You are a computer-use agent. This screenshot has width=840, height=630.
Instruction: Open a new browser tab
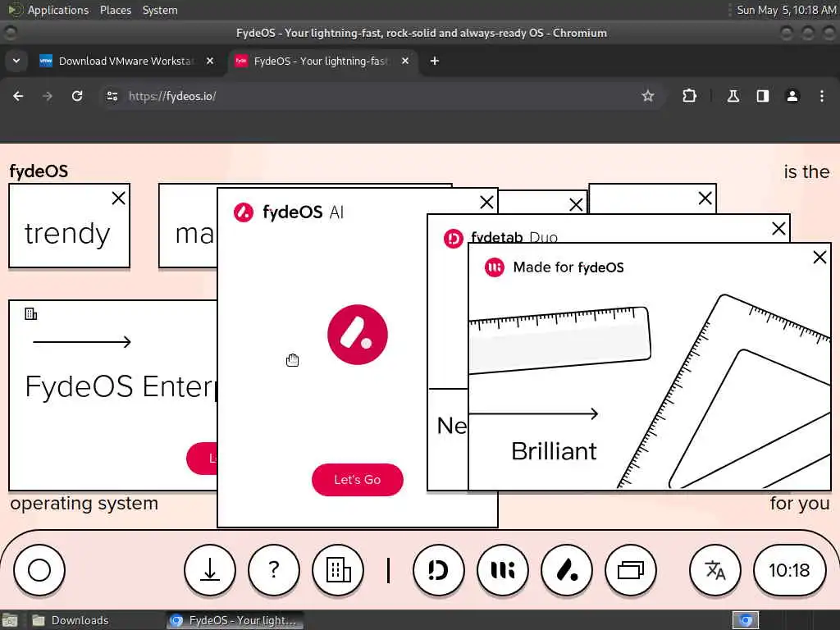(x=435, y=61)
